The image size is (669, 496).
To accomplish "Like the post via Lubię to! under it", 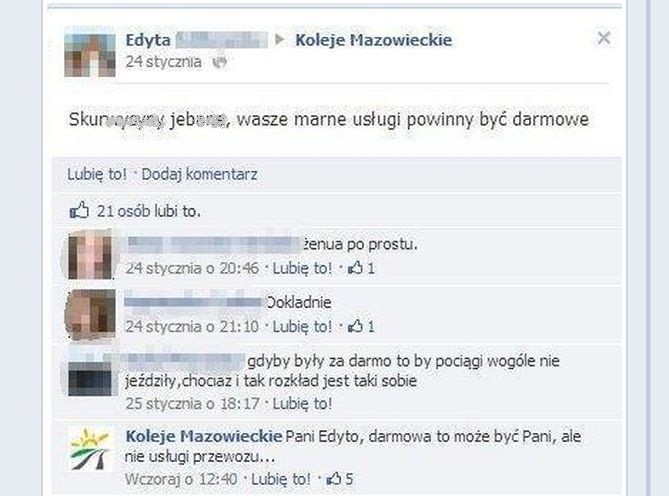I will [x=97, y=174].
